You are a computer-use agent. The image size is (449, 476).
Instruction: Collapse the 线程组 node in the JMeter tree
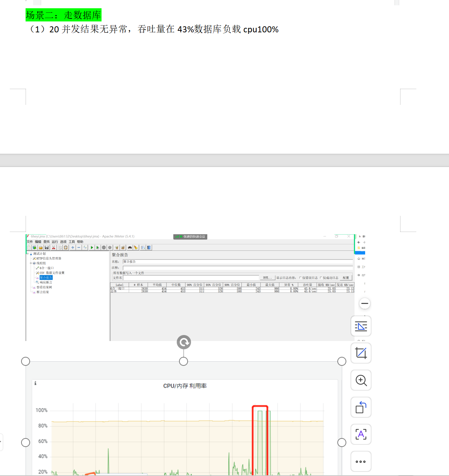pos(30,263)
